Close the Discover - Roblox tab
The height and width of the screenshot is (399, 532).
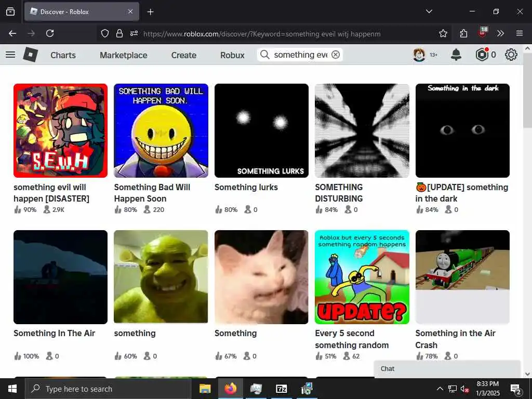130,11
